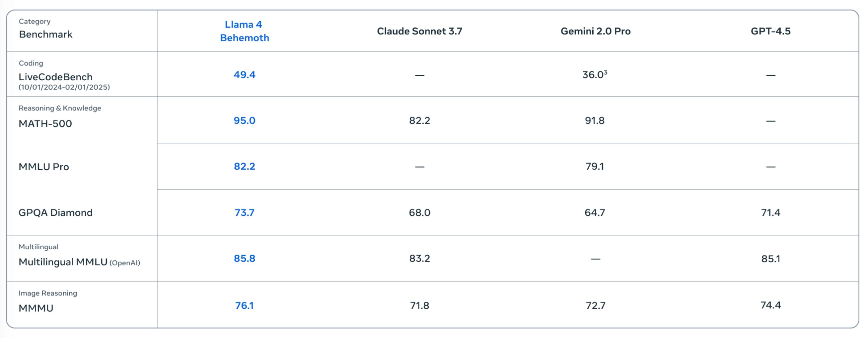
Task: Select Gemini's 36.0 score with footnote
Action: tap(595, 74)
